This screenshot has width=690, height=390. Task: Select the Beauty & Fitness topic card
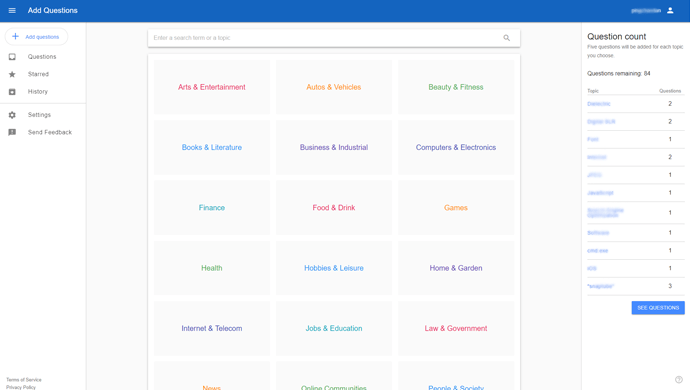coord(456,87)
